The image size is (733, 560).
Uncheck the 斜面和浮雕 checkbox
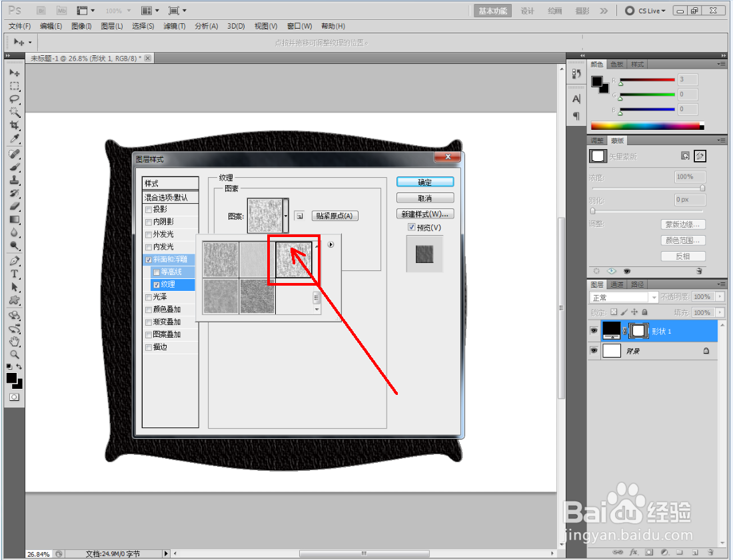click(149, 260)
